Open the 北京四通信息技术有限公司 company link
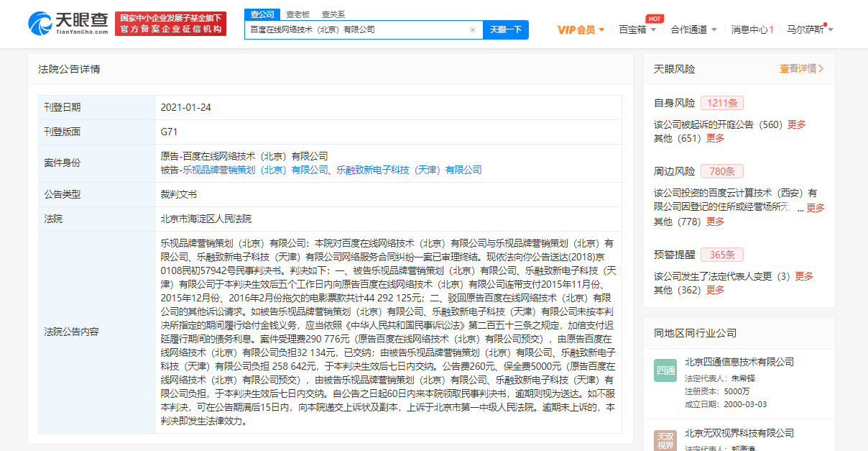This screenshot has height=451, width=868. pyautogui.click(x=739, y=362)
